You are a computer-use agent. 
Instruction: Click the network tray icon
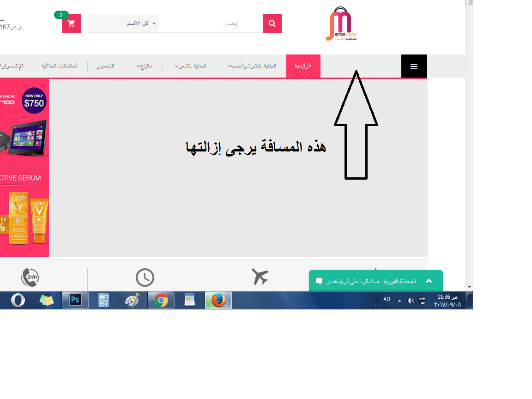pos(422,301)
